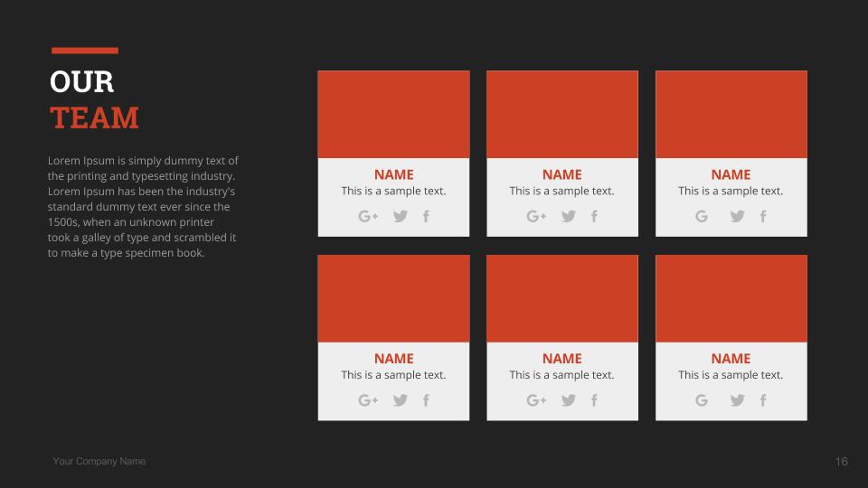The image size is (868, 488).
Task: Click the bottom-right card's red photo placeholder
Action: (x=731, y=298)
